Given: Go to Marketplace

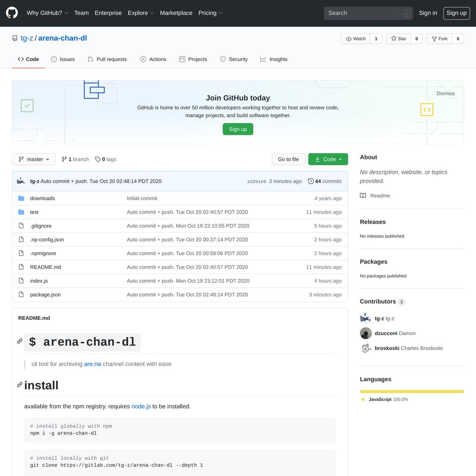Looking at the screenshot, I should (176, 13).
